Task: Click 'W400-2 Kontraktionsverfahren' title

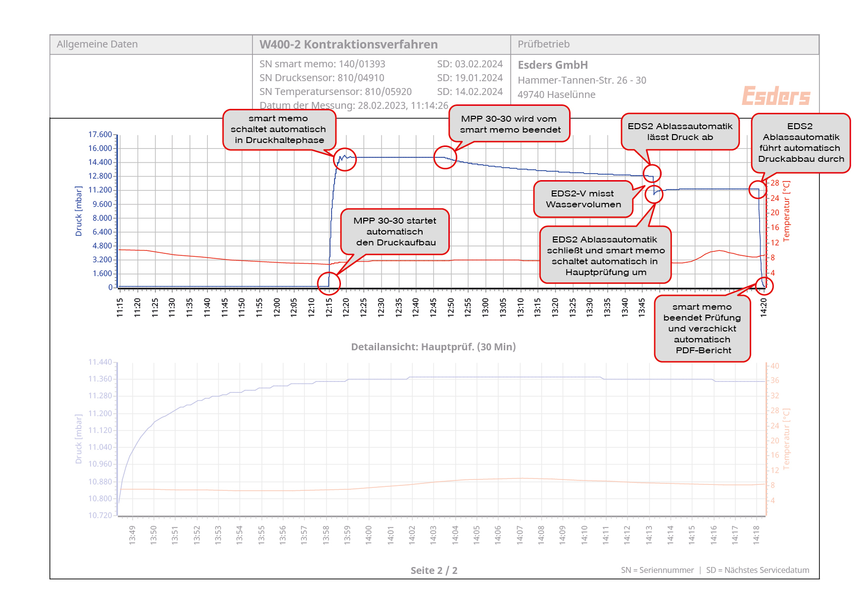Action: tap(348, 44)
